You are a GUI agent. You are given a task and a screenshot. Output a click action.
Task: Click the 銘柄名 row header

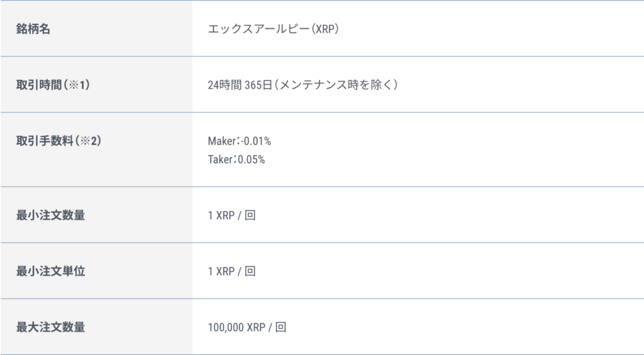(33, 29)
